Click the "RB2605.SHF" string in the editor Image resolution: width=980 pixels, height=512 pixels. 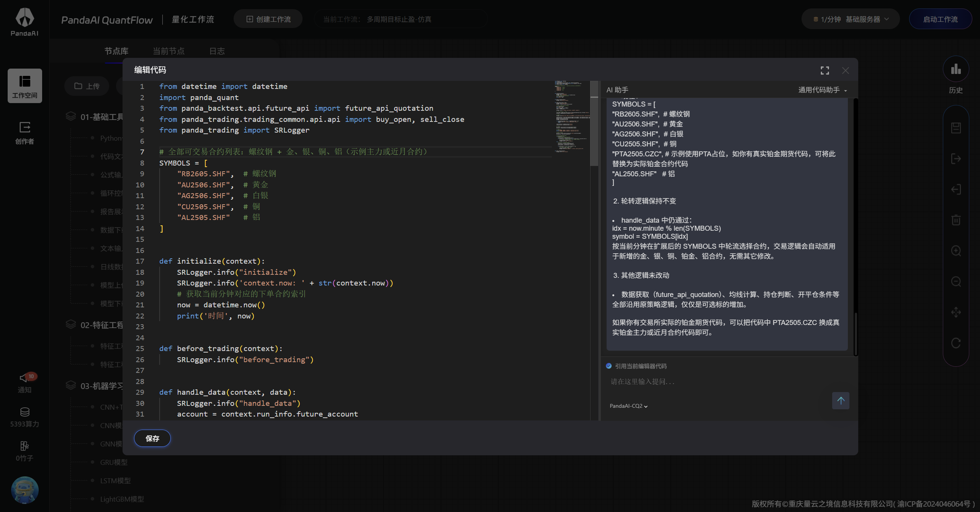click(x=203, y=174)
